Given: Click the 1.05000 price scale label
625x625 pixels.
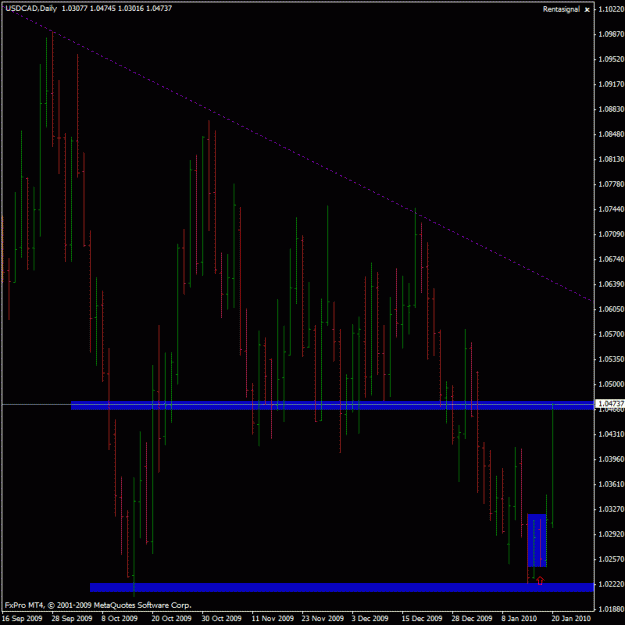Looking at the screenshot, I should point(611,384).
